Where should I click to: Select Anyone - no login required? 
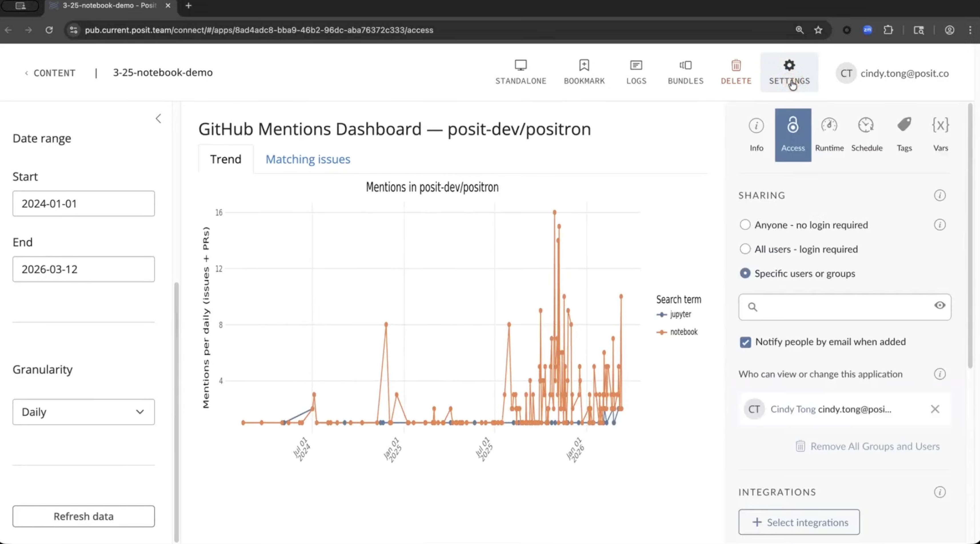[745, 225]
